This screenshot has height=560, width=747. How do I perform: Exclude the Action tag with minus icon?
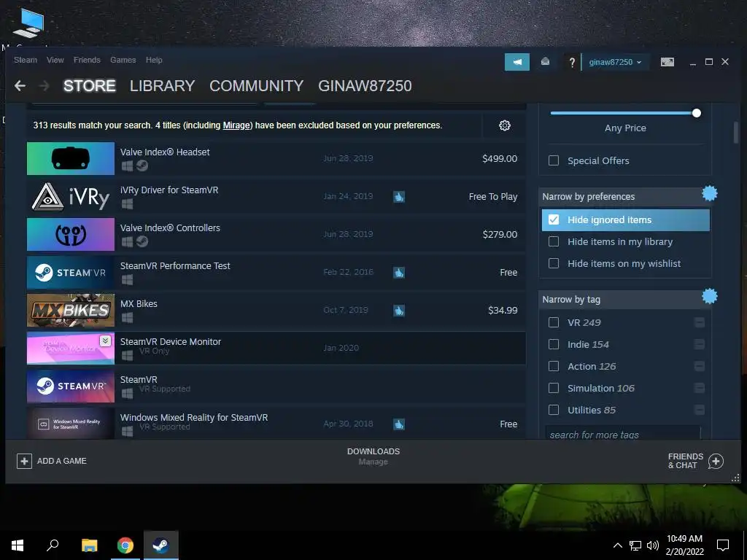(x=700, y=366)
